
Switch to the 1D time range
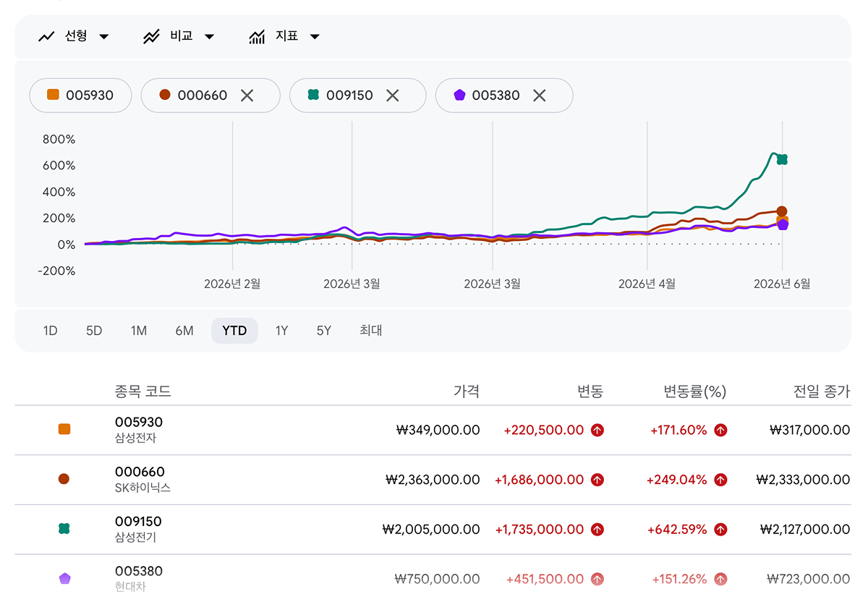(50, 331)
